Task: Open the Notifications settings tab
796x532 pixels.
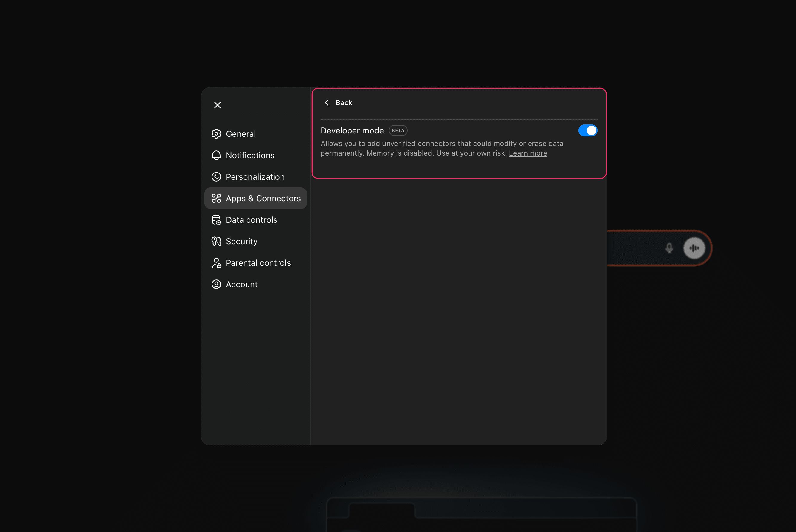Action: coord(250,156)
